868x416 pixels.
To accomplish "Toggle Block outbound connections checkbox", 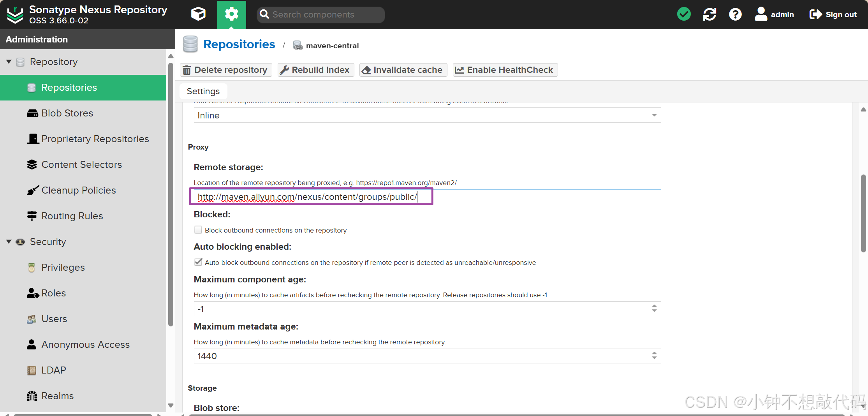I will pyautogui.click(x=198, y=230).
